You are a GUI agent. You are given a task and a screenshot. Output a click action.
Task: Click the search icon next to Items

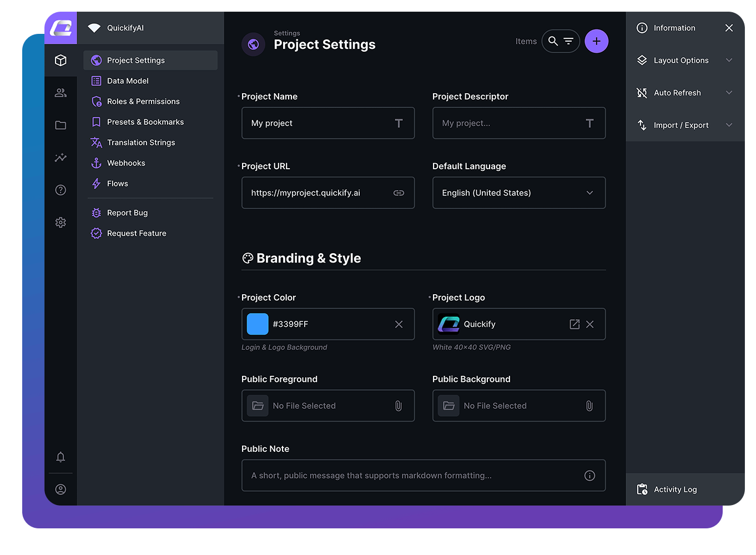tap(553, 41)
